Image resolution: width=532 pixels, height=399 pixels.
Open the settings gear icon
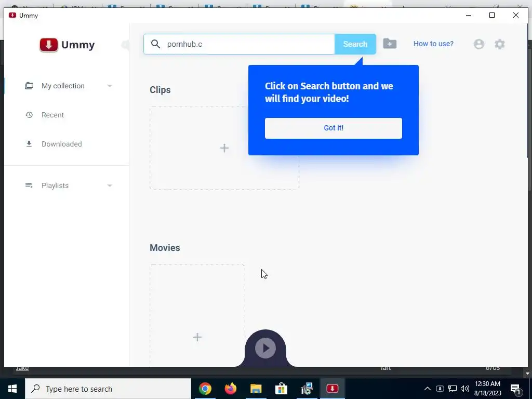point(499,44)
